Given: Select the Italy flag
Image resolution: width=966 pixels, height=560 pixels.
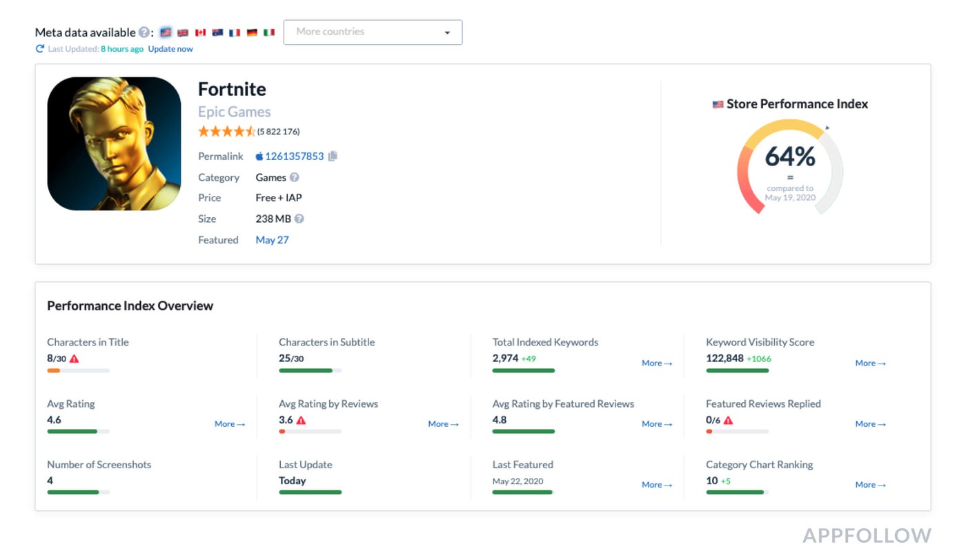Looking at the screenshot, I should (269, 32).
